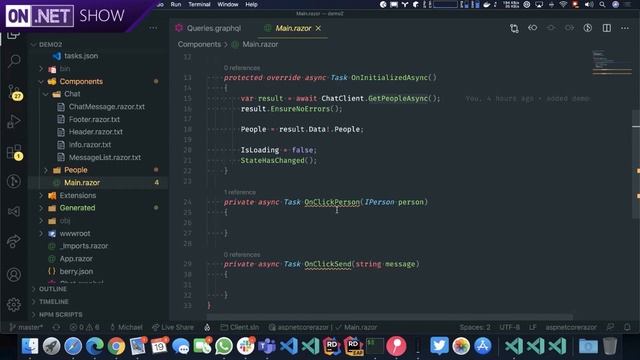This screenshot has height=360, width=640.
Task: Open Finder from the Dock
Action: [x=30, y=346]
